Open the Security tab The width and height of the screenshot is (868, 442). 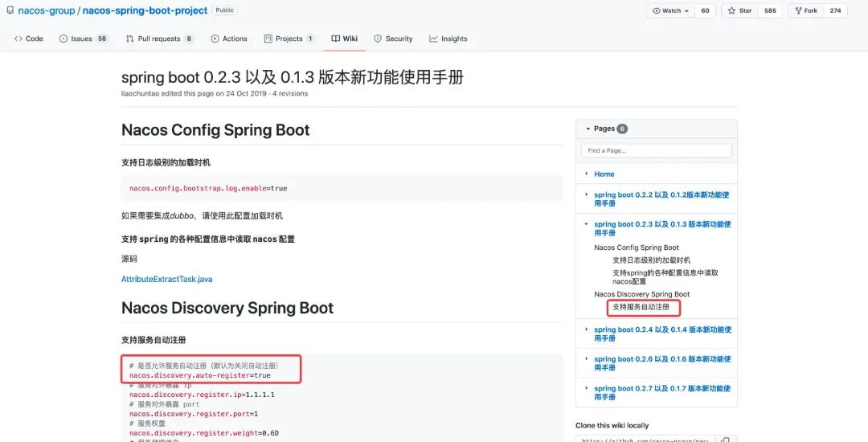coord(393,39)
